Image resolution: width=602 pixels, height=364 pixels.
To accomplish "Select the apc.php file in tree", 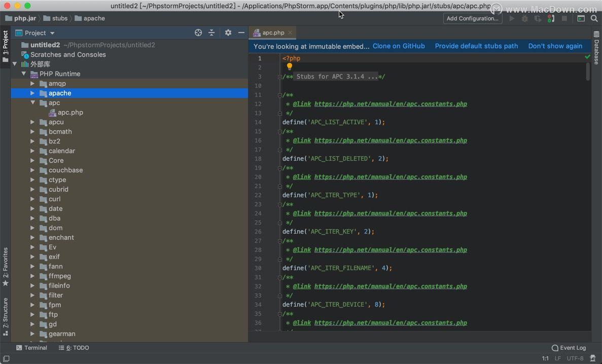I will (70, 113).
